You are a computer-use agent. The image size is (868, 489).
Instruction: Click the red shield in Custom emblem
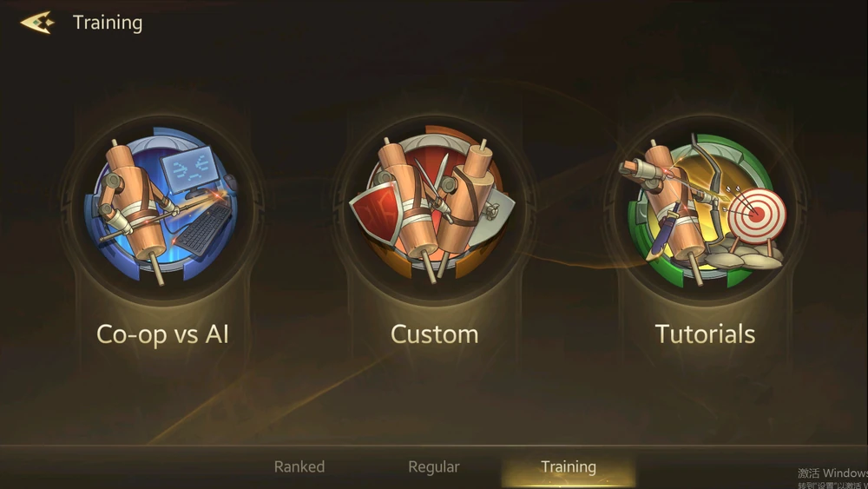[375, 215]
